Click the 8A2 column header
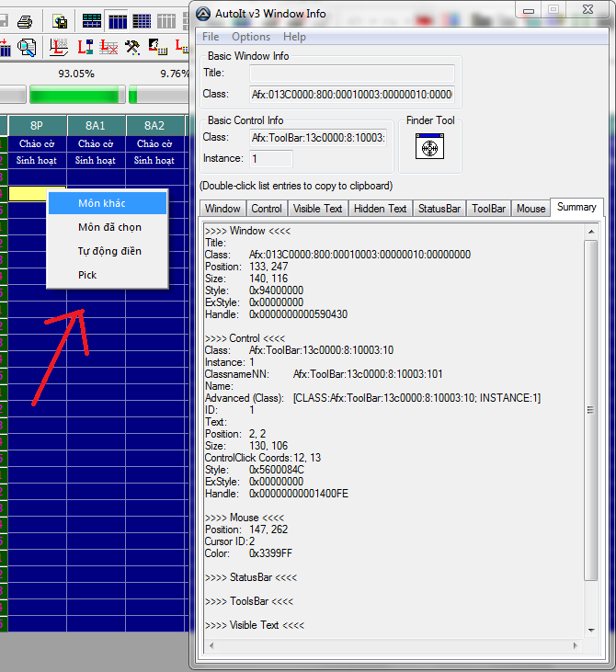 tap(154, 126)
